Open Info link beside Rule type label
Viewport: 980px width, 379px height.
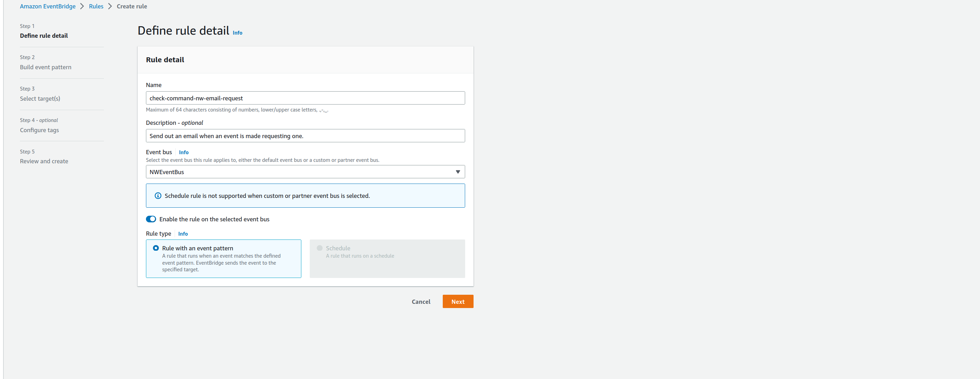coord(183,234)
